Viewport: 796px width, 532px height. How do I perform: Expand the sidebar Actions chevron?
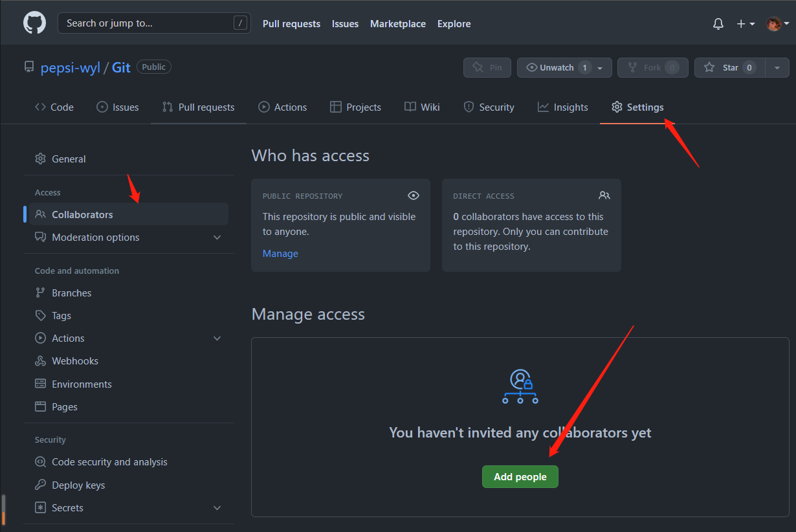(217, 338)
